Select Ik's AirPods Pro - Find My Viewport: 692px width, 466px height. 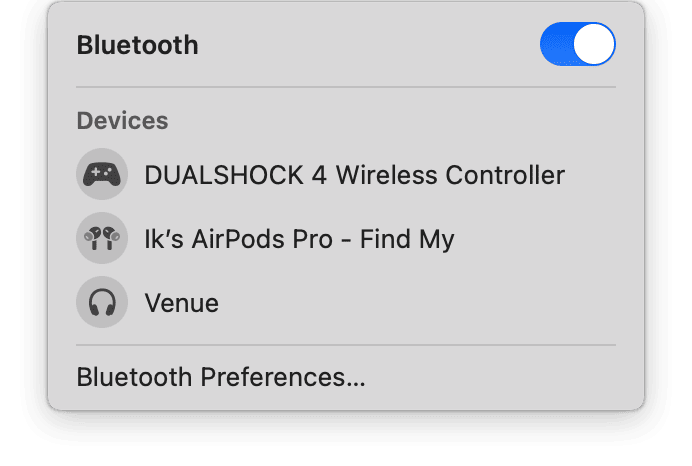299,239
